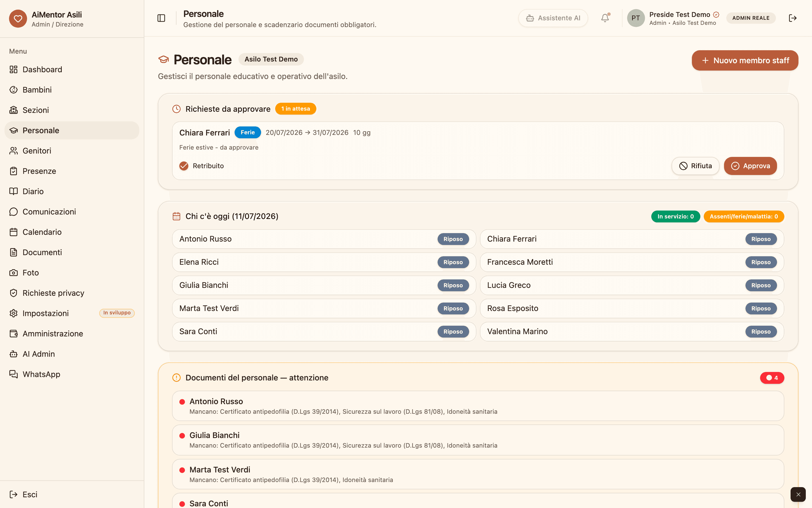The height and width of the screenshot is (508, 812).
Task: Click the Asilo Test Demo badge
Action: click(x=271, y=59)
